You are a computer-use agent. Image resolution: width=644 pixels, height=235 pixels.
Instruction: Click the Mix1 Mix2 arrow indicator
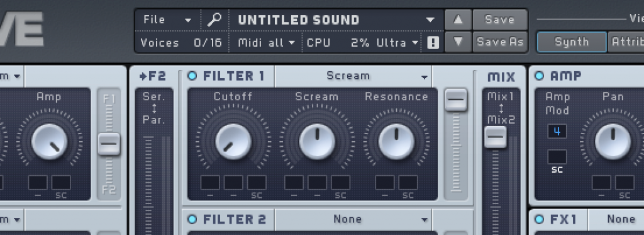(501, 108)
